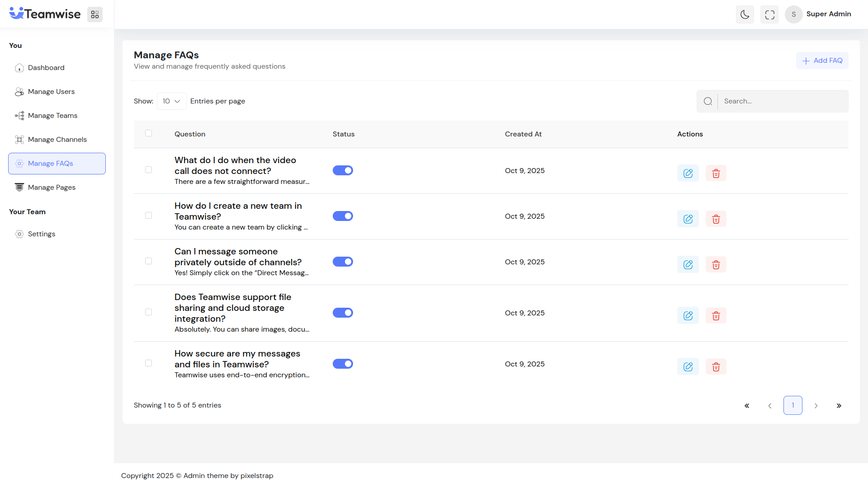Delete the message security FAQ

click(716, 366)
